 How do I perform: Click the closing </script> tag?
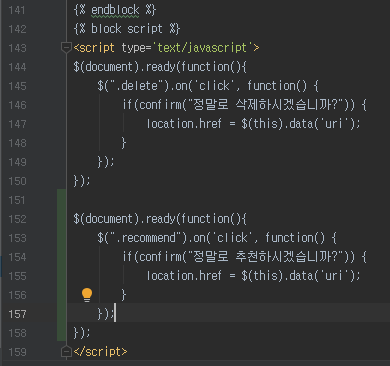100,352
